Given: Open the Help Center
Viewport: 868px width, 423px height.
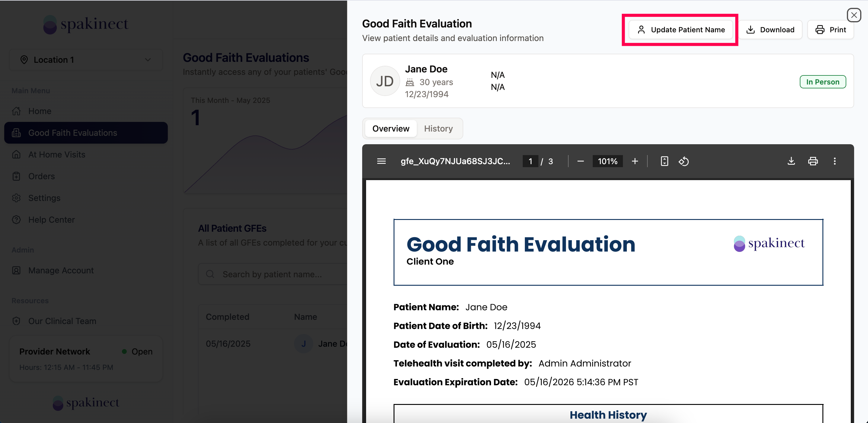Looking at the screenshot, I should pyautogui.click(x=86, y=220).
